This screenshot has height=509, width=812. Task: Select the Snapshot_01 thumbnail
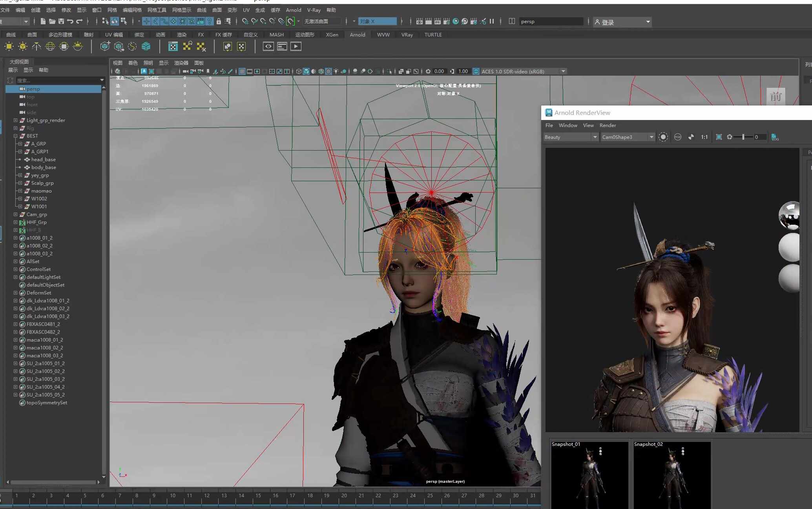point(589,475)
